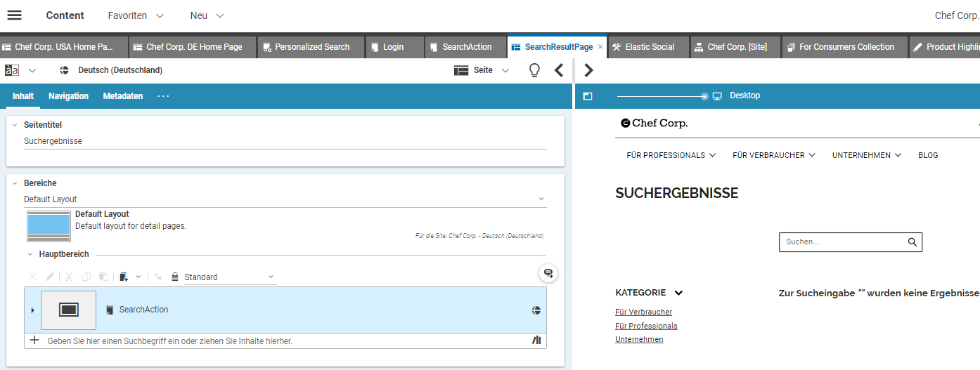
Task: Click the lightbulb icon in the form toolbar
Action: coord(534,70)
